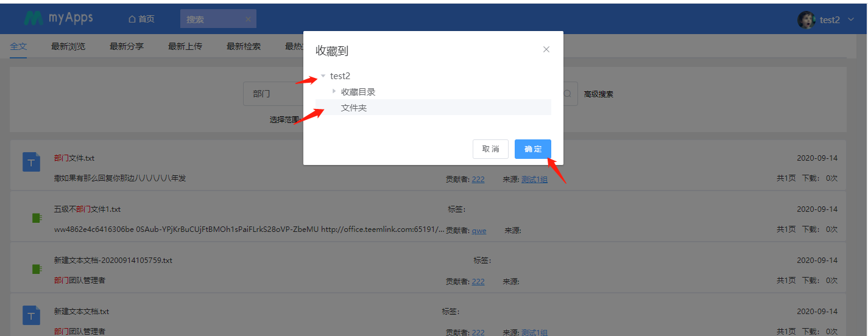868x336 pixels.
Task: Switch to the 最新上传 tab
Action: pos(185,46)
